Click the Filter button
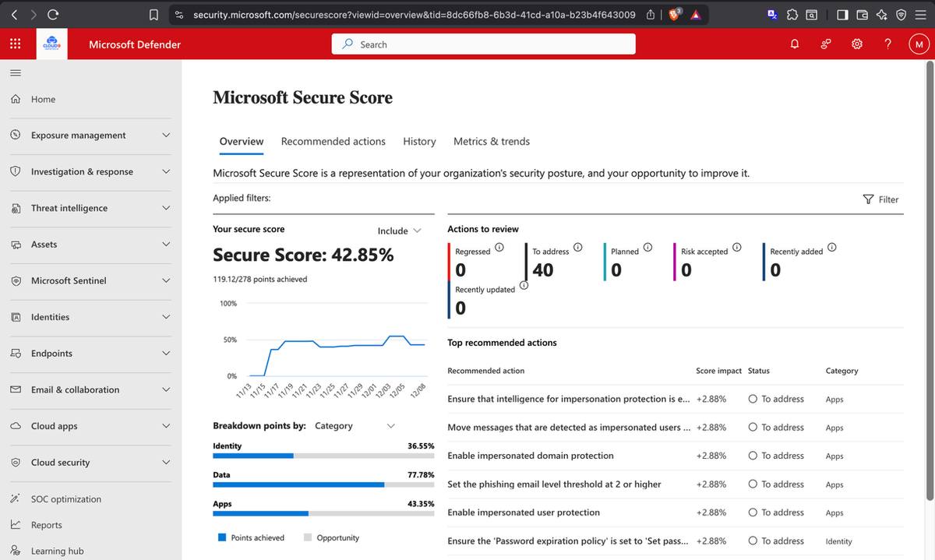The width and height of the screenshot is (935, 560). pyautogui.click(x=881, y=199)
